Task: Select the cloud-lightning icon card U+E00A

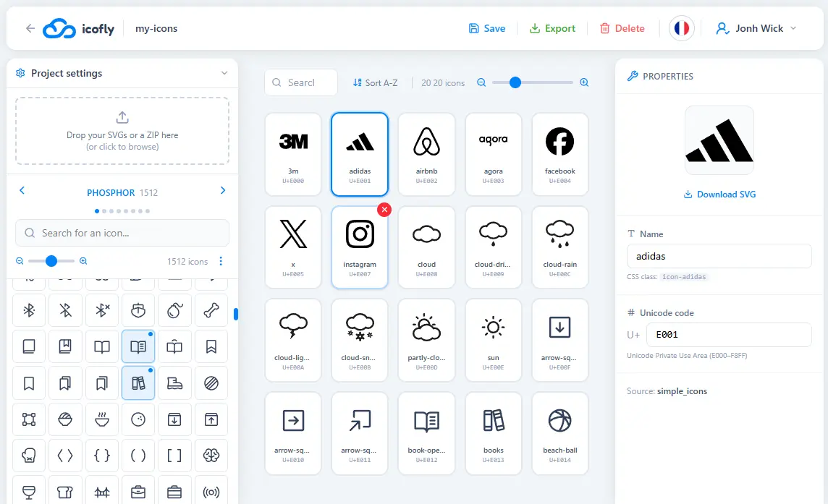Action: tap(293, 341)
